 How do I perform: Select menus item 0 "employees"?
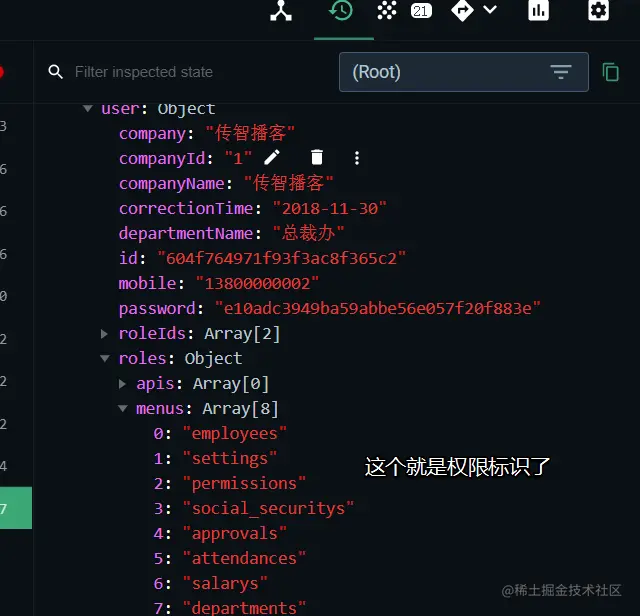[220, 434]
